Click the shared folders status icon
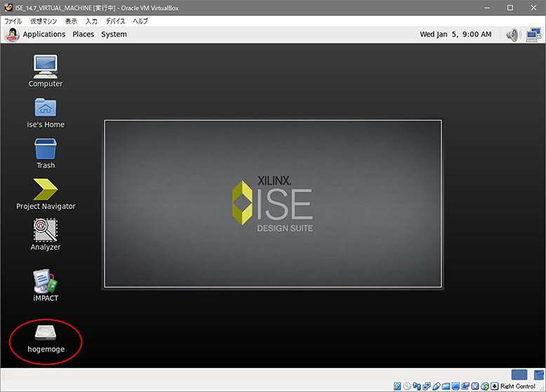The image size is (546, 392). [x=446, y=386]
